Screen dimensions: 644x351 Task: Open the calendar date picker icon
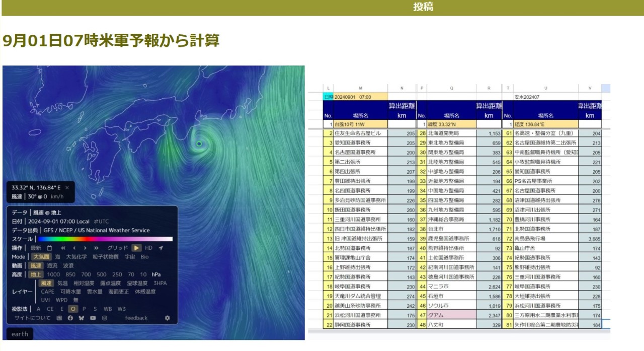(49, 248)
